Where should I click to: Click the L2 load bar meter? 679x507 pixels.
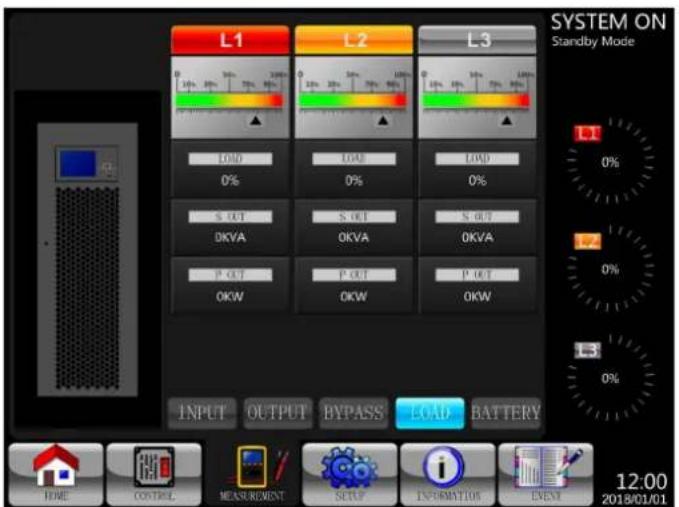[x=353, y=101]
